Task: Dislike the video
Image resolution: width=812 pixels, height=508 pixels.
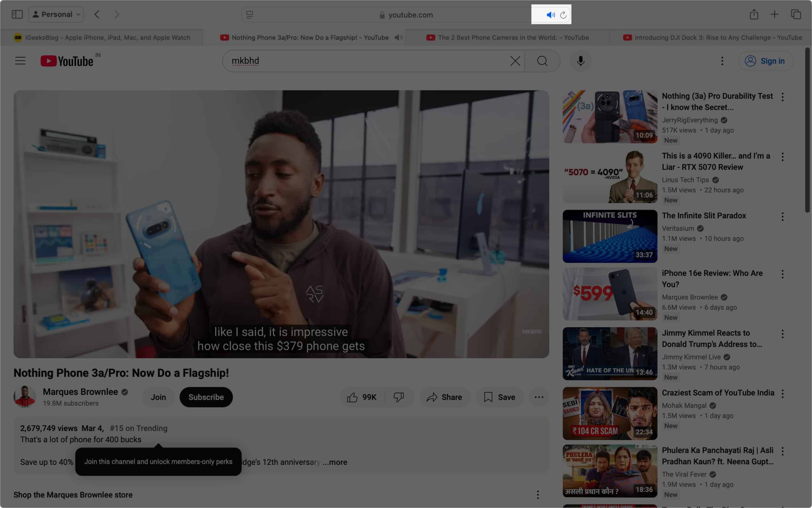Action: [x=399, y=397]
